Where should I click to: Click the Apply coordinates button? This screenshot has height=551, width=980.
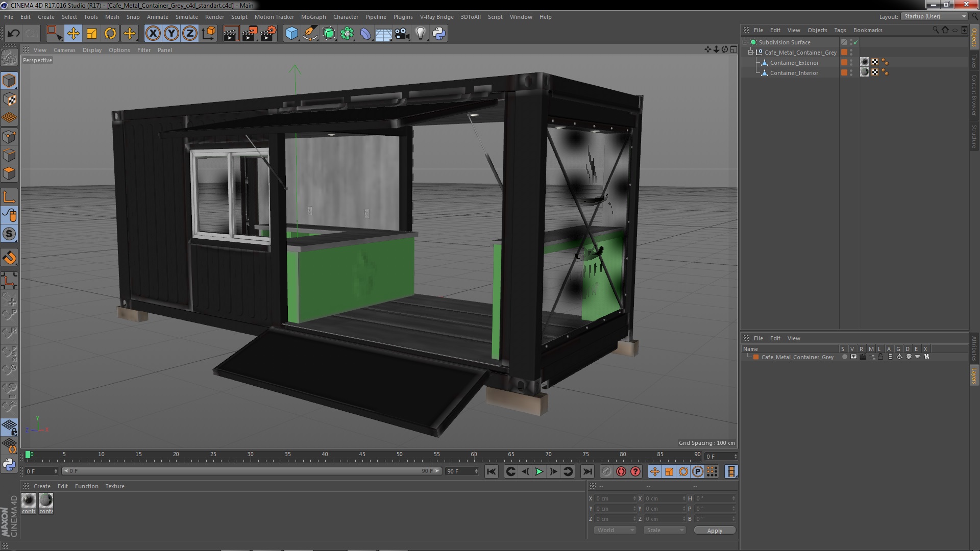pyautogui.click(x=715, y=531)
